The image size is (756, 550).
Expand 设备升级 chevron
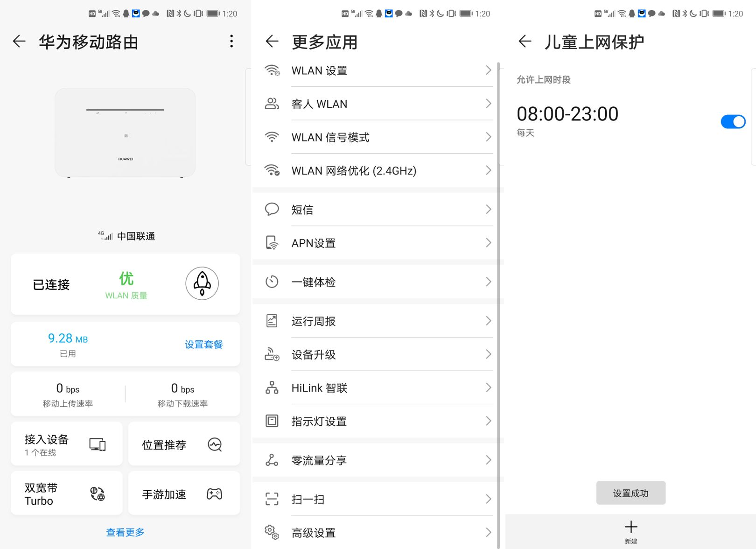coord(489,354)
